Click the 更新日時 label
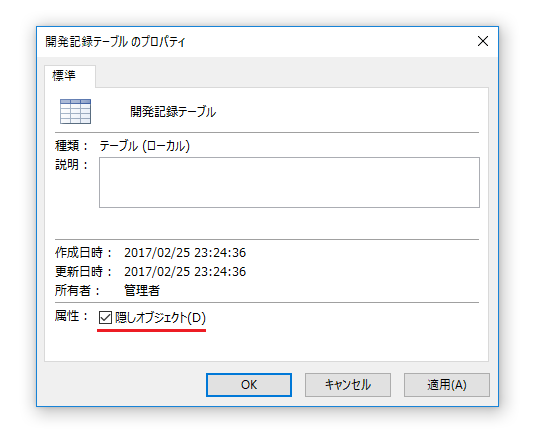Viewport: 541px width, 435px height. point(83,272)
